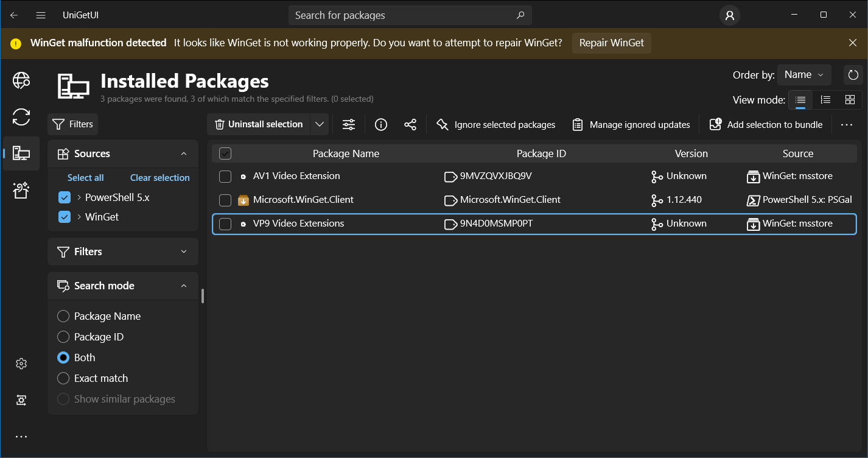This screenshot has height=458, width=868.
Task: Open the Package Bundles sidebar icon
Action: (x=21, y=190)
